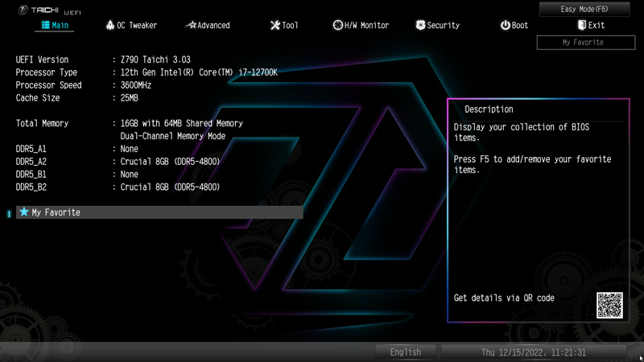
Task: Click the 25MB cache size value
Action: [x=129, y=97]
